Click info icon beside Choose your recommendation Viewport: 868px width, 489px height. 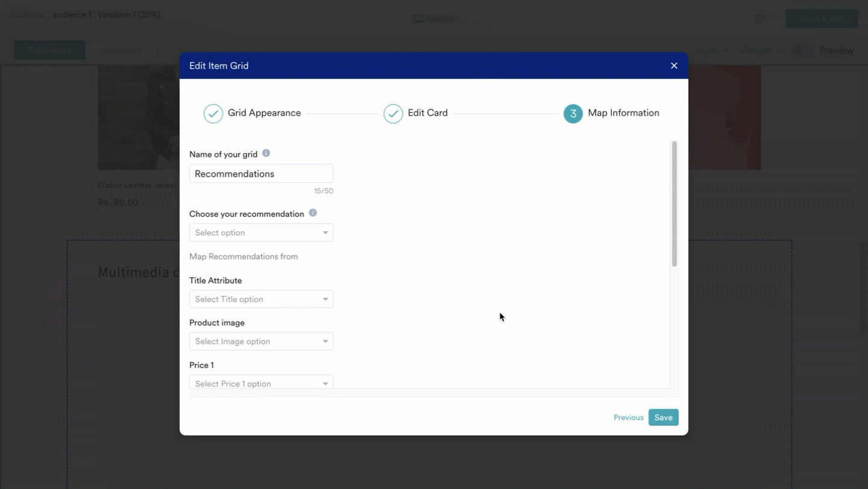[x=313, y=213]
